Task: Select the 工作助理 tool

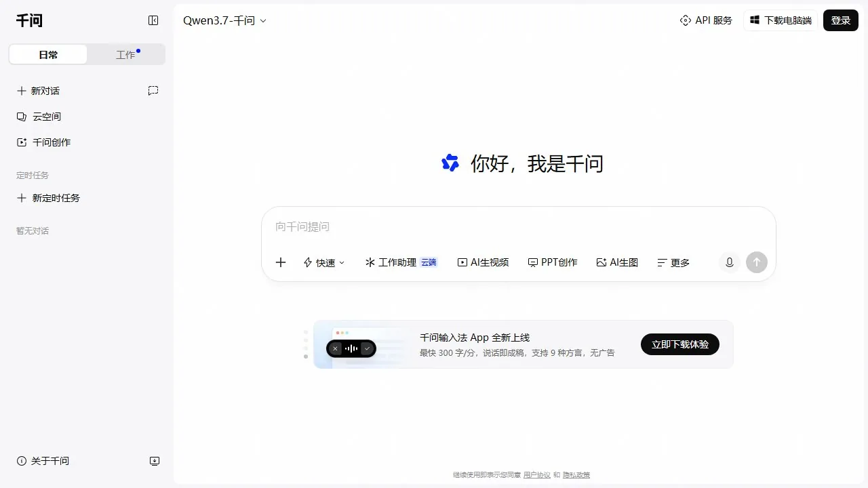Action: (401, 262)
